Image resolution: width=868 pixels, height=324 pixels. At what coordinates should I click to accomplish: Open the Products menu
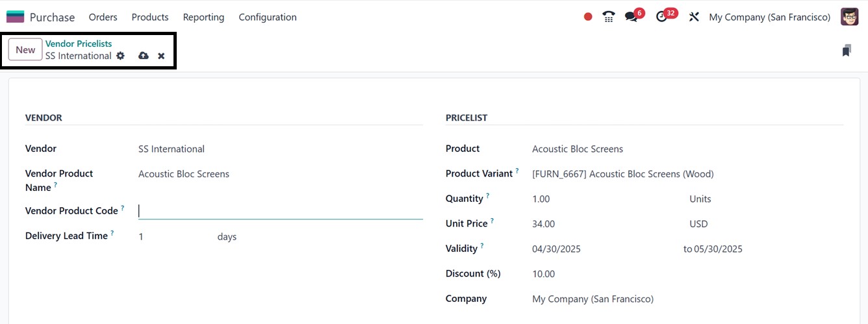pyautogui.click(x=150, y=17)
